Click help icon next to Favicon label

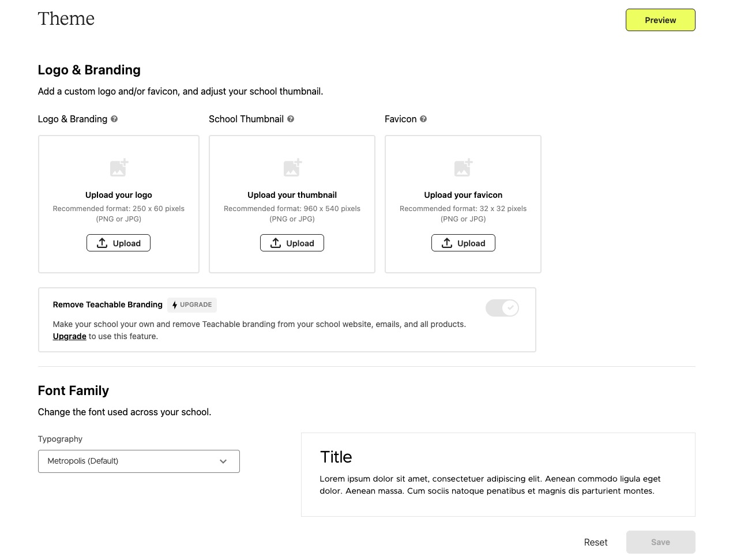pyautogui.click(x=423, y=119)
